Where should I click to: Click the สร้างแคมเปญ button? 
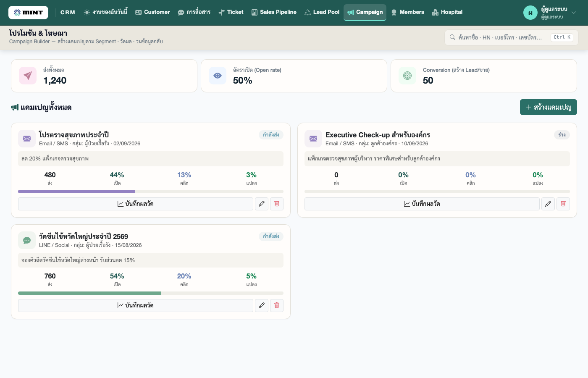pyautogui.click(x=549, y=107)
